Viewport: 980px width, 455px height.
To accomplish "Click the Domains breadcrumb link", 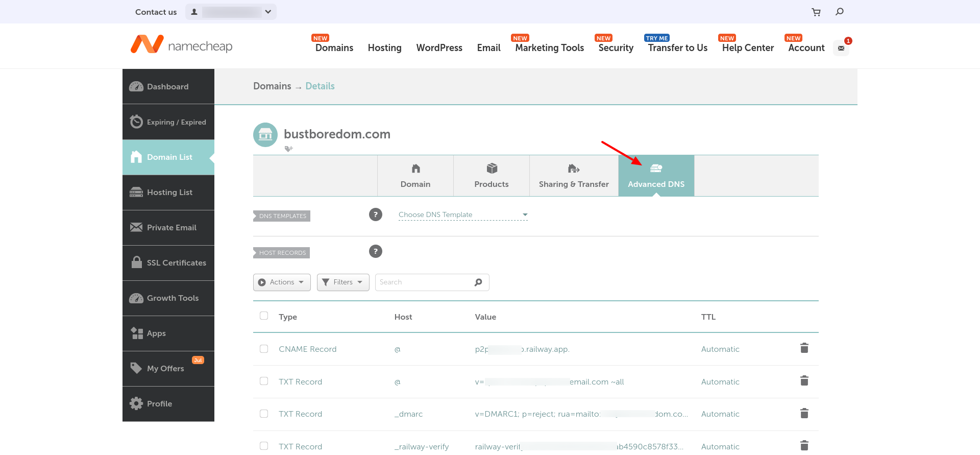I will (x=272, y=86).
